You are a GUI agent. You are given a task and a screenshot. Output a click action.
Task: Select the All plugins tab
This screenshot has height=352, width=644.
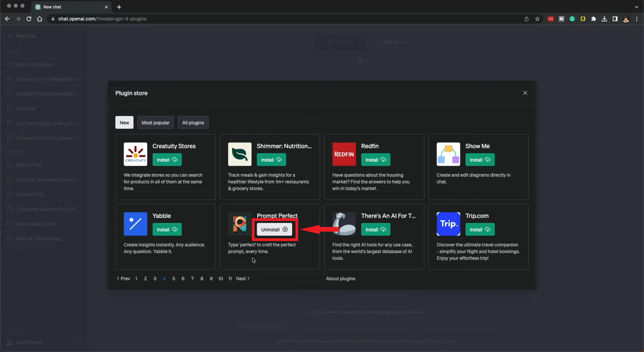[193, 123]
